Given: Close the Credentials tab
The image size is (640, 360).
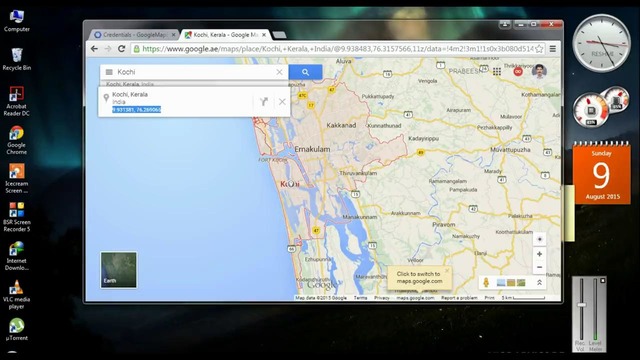Looking at the screenshot, I should (x=173, y=35).
